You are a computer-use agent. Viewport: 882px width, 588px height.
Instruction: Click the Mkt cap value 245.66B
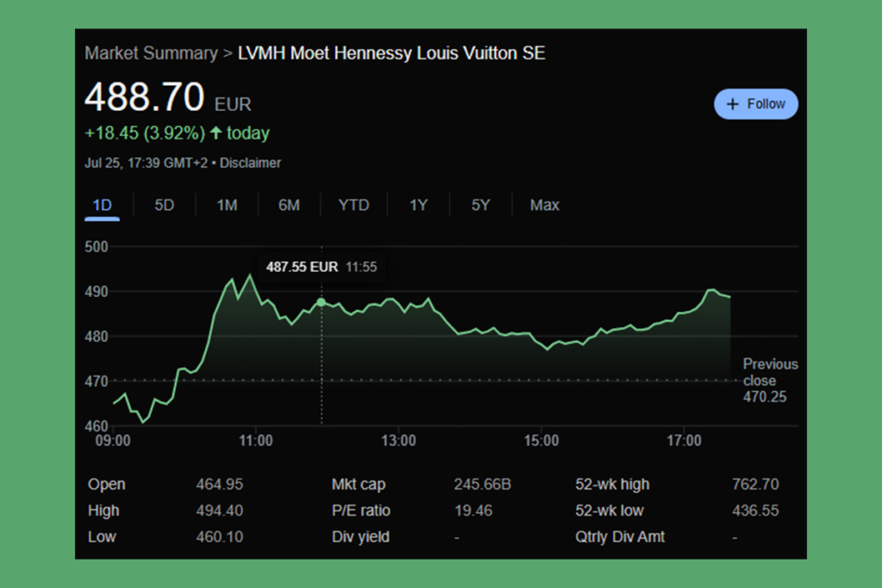pyautogui.click(x=482, y=485)
